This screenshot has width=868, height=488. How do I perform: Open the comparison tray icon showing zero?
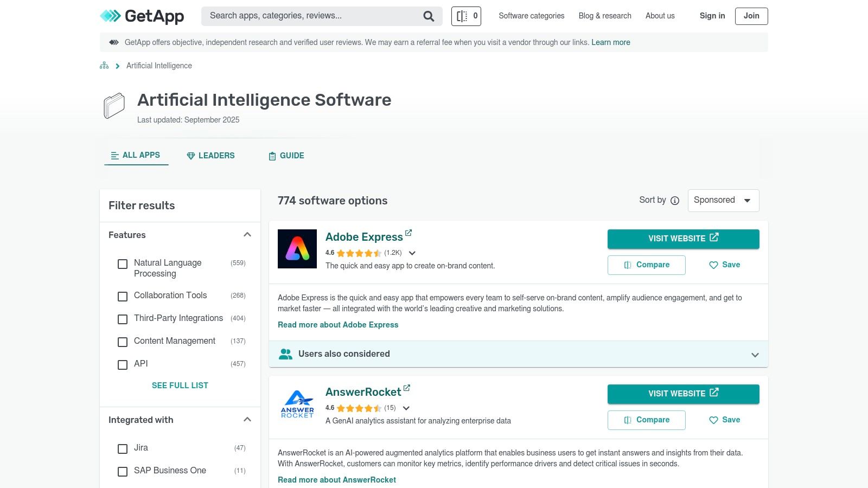tap(465, 16)
